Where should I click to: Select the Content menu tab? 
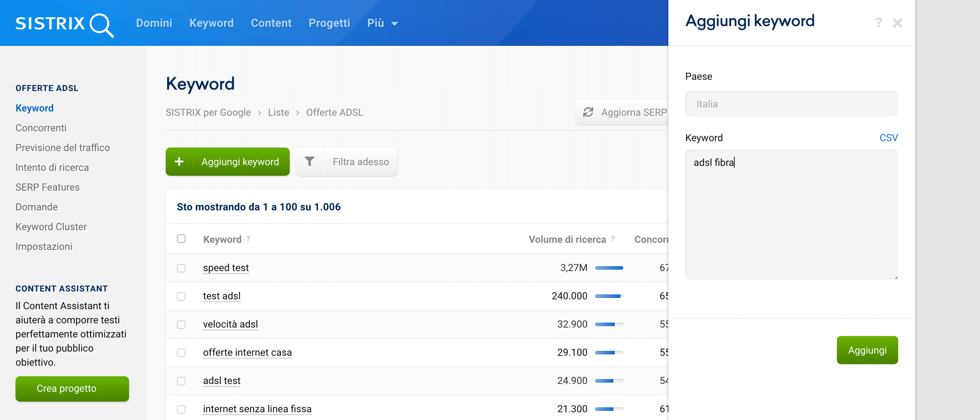click(270, 23)
